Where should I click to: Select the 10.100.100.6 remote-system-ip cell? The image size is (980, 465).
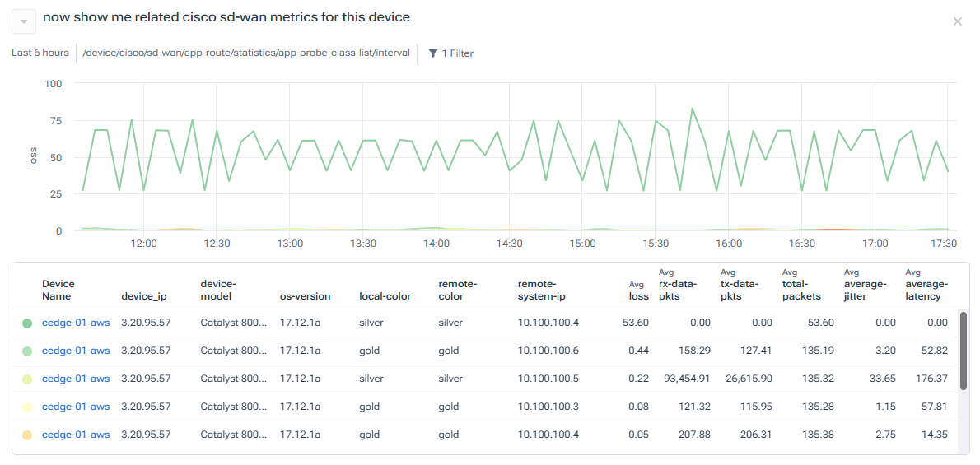tap(548, 351)
